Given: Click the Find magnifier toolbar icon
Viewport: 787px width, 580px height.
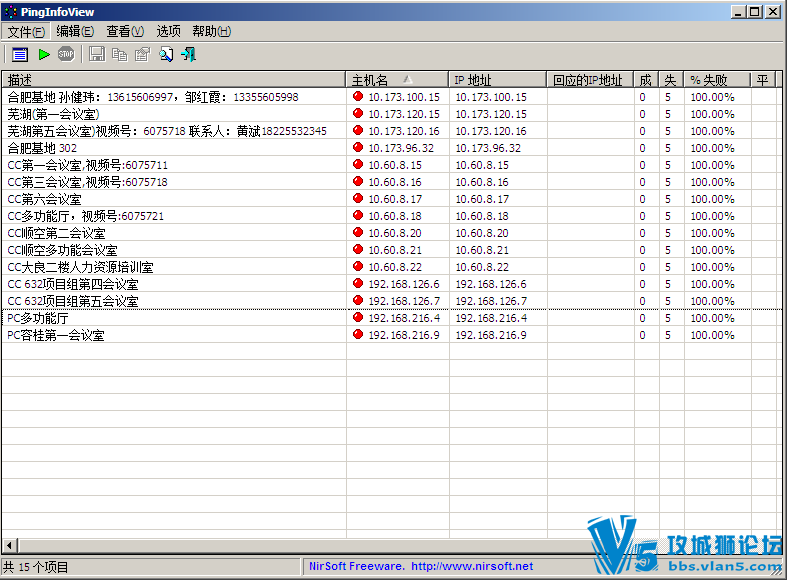Looking at the screenshot, I should tap(166, 54).
